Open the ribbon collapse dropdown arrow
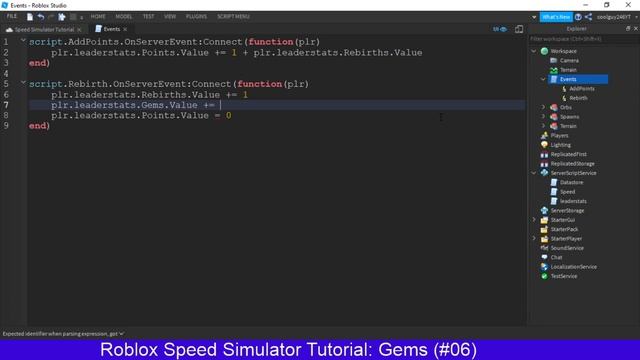 click(534, 17)
